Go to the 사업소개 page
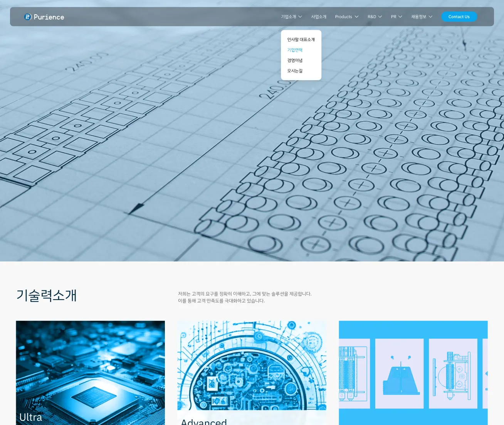 [x=319, y=17]
